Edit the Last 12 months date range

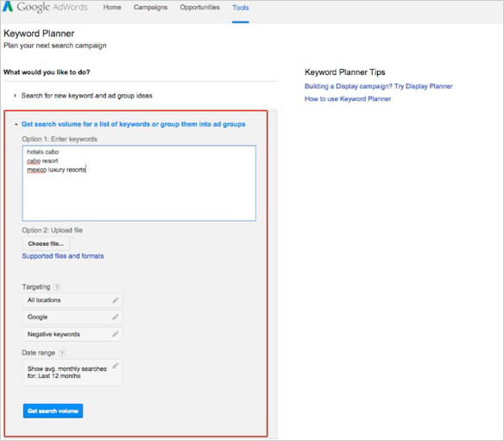72,372
